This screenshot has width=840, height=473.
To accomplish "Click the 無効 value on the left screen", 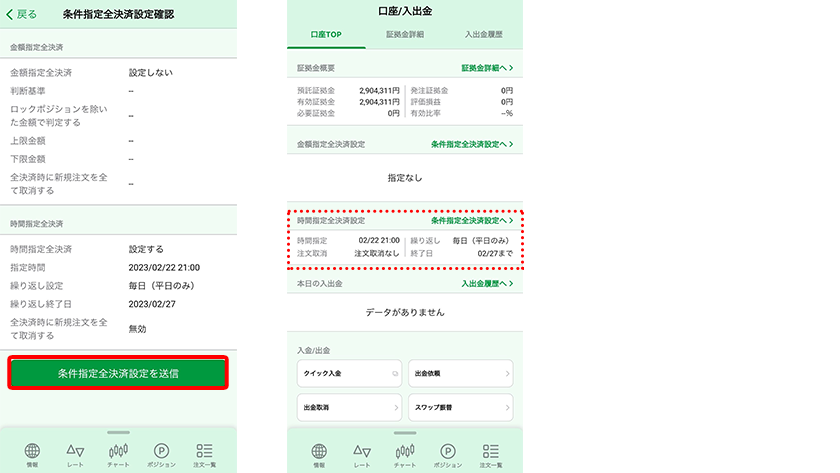I will tap(137, 329).
